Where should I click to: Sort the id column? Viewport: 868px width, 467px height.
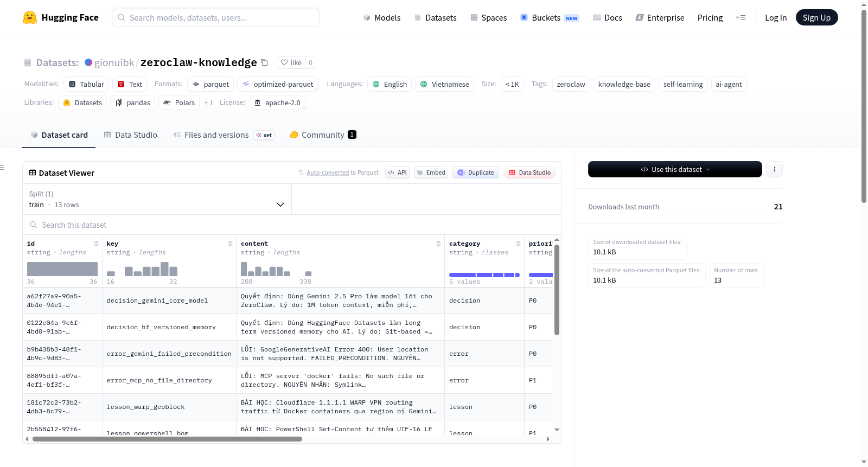click(96, 244)
